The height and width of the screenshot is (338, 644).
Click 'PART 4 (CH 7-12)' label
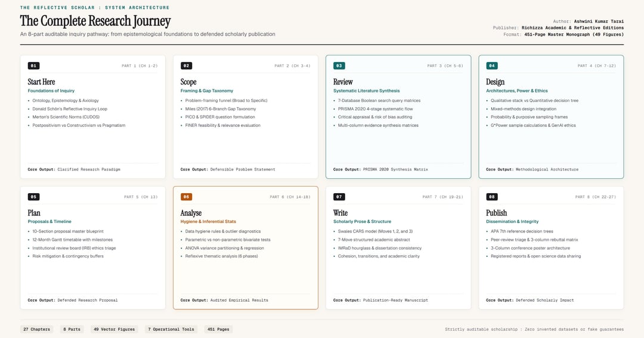tap(597, 66)
